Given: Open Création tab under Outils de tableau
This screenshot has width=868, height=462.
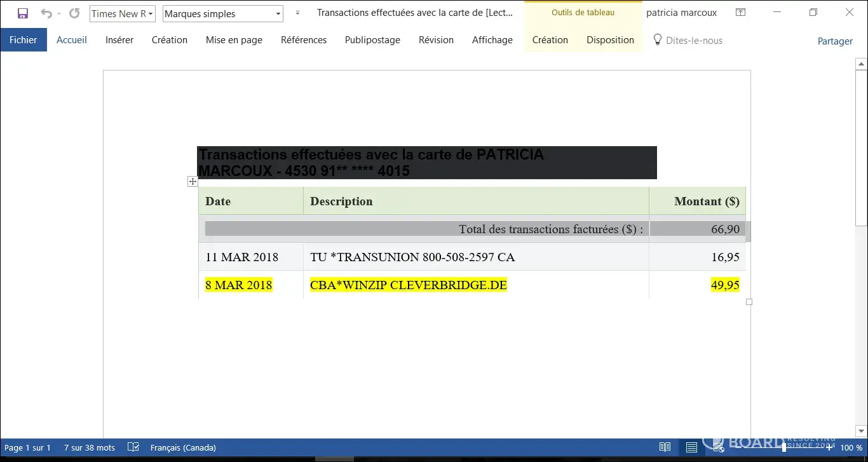Looking at the screenshot, I should 550,40.
